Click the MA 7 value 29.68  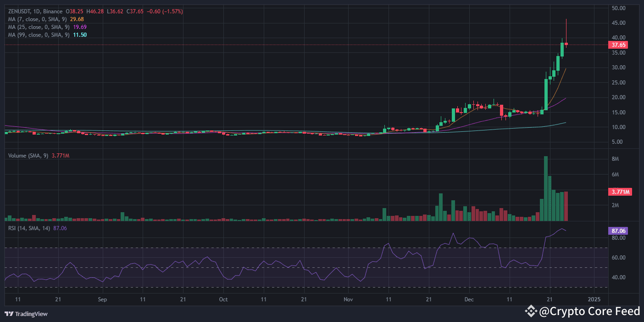coord(77,19)
